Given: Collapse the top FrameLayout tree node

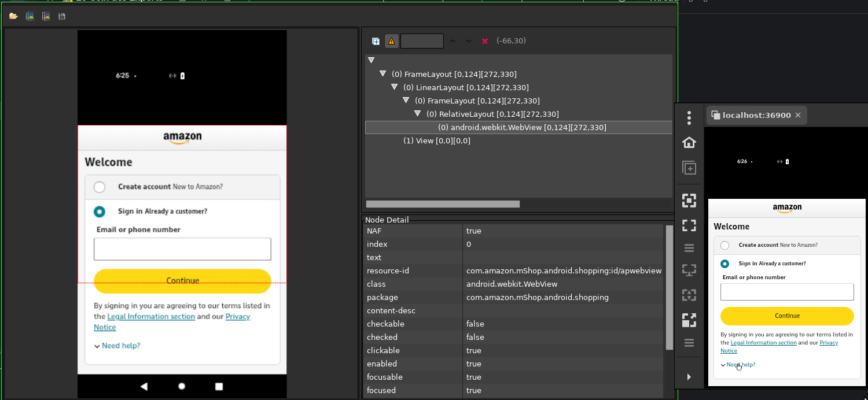Looking at the screenshot, I should click(382, 73).
